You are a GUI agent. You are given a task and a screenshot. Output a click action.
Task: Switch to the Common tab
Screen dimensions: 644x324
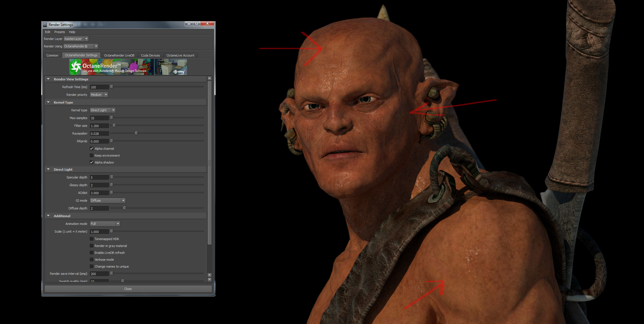pyautogui.click(x=53, y=56)
